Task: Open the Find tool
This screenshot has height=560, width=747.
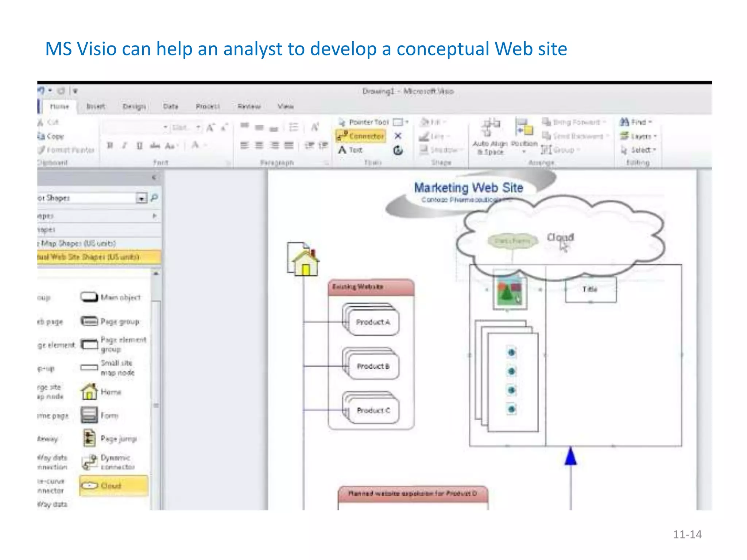Action: pyautogui.click(x=636, y=122)
